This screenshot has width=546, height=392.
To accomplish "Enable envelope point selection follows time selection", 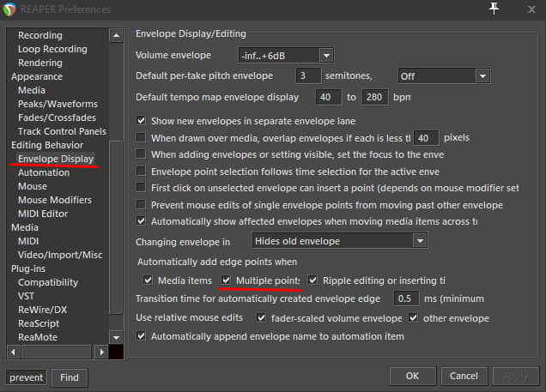I will [x=141, y=171].
